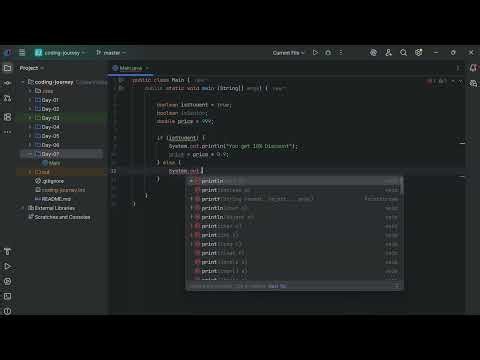Image resolution: width=480 pixels, height=360 pixels.
Task: Close the Main.java tab
Action: point(147,68)
